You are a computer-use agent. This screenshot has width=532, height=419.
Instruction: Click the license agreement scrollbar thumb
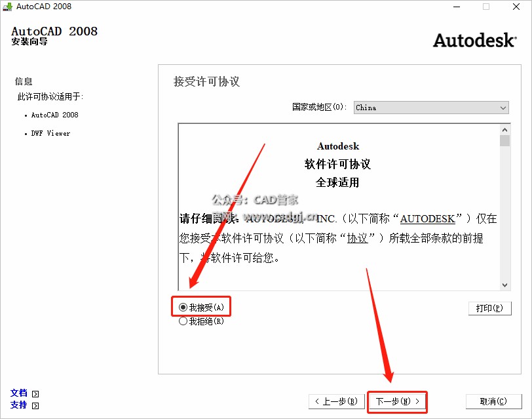504,140
